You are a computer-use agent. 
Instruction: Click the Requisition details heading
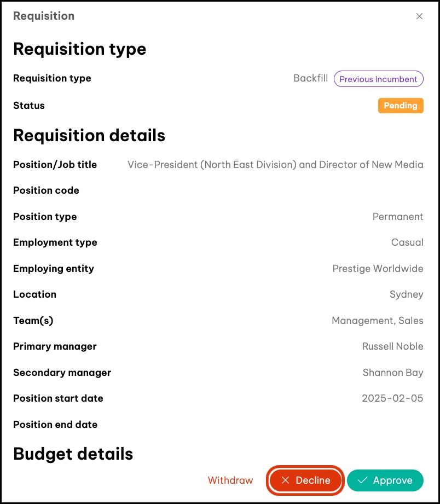(89, 135)
